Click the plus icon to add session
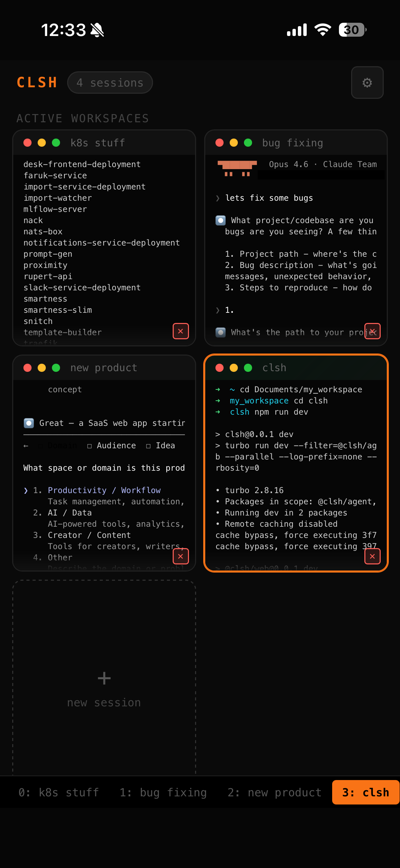400x868 pixels. pos(104,678)
